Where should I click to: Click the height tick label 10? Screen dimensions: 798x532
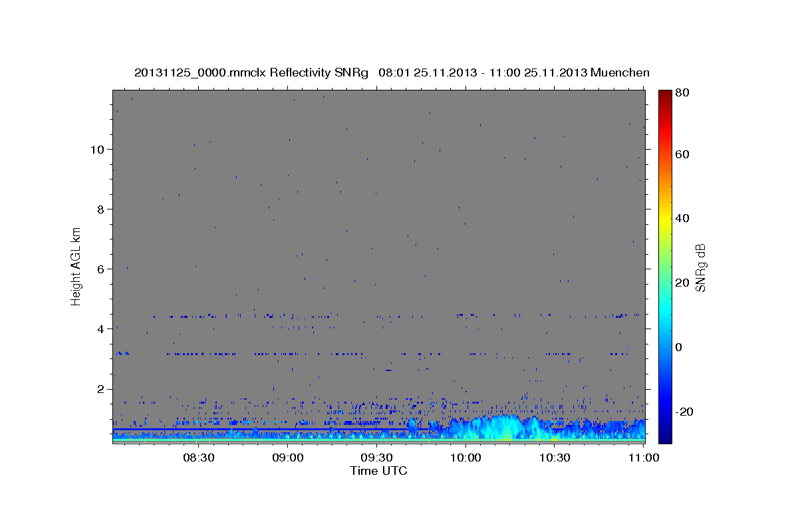pos(98,149)
